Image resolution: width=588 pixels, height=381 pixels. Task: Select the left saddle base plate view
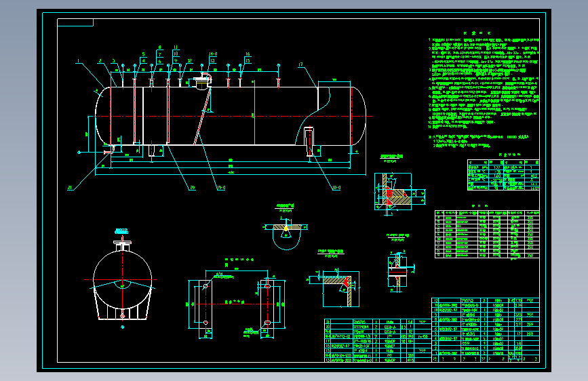205,304
